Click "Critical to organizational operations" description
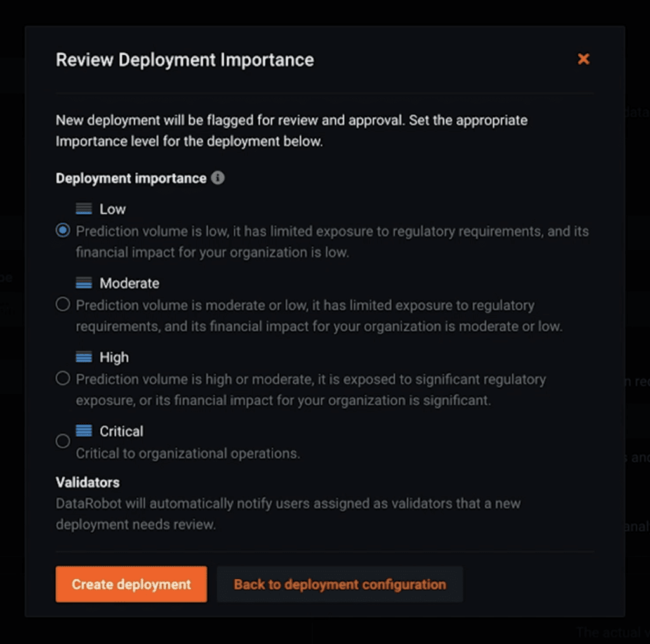The width and height of the screenshot is (650, 644). pyautogui.click(x=188, y=454)
